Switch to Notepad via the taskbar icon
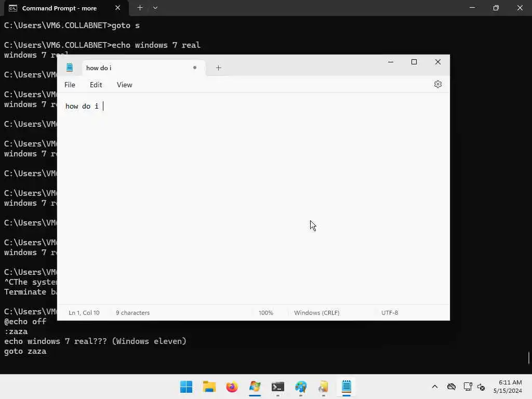532x399 pixels. click(347, 387)
